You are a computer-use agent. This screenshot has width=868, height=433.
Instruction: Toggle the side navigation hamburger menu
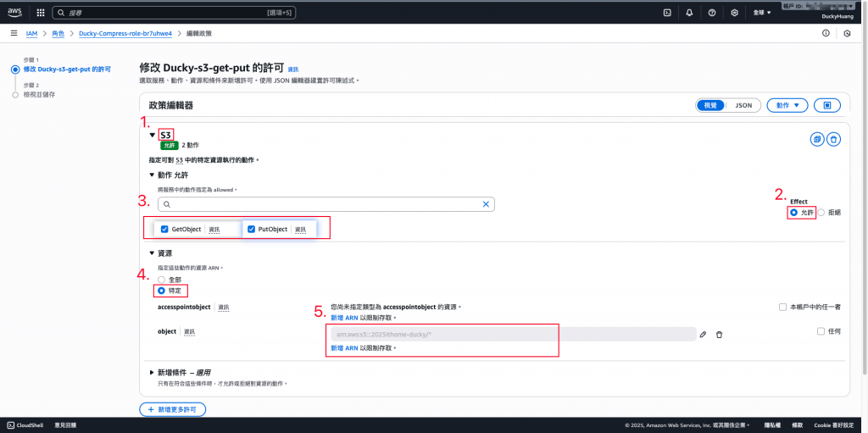pos(14,34)
